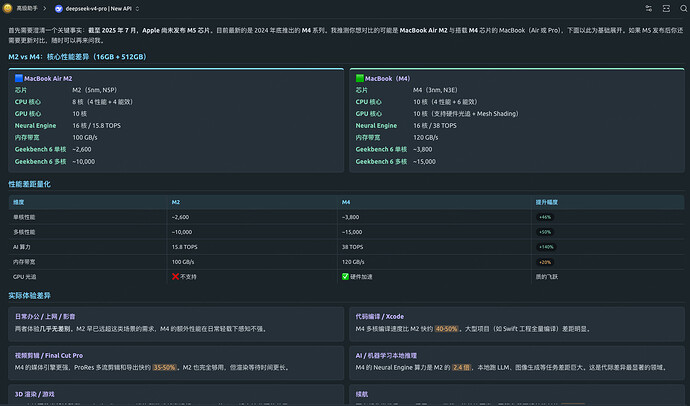Open the 高级助手 assistant breadcrumb

coord(27,8)
